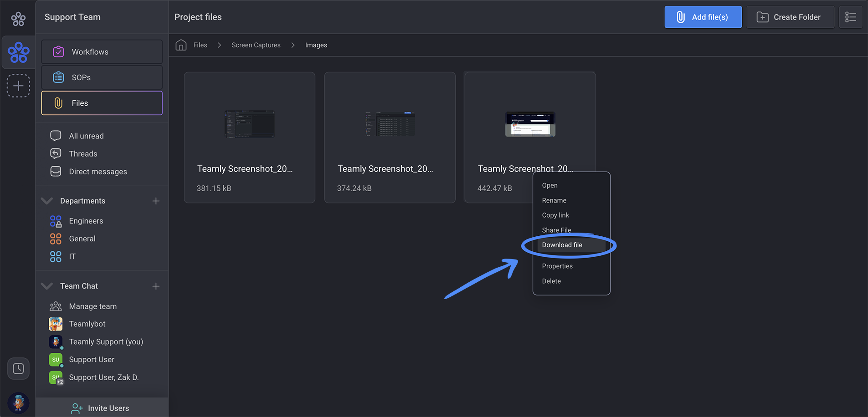The image size is (868, 417).
Task: Open the 374.24 kB screenshot thumbnail
Action: pos(390,124)
